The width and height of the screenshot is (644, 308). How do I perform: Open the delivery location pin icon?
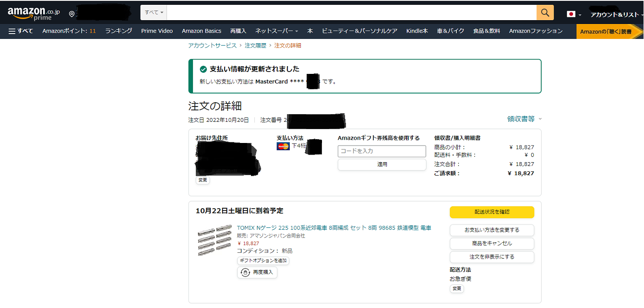point(72,14)
